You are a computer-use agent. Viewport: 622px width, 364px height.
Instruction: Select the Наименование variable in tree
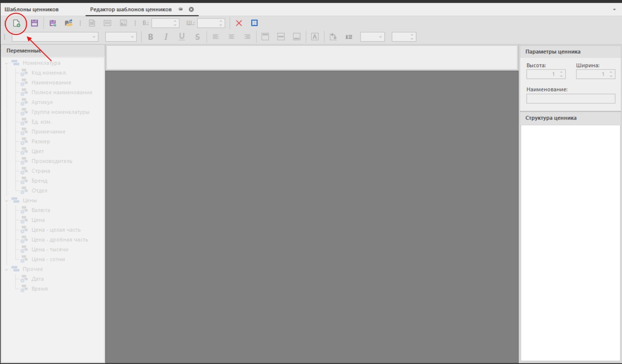tap(51, 82)
